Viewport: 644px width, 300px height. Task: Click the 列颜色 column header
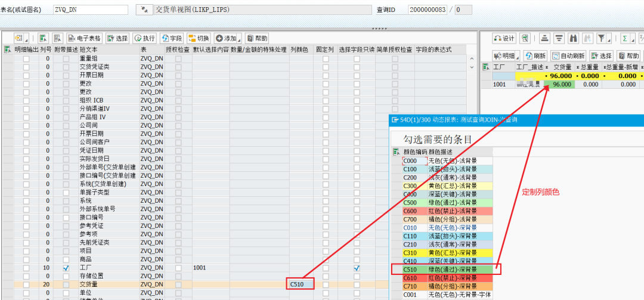[301, 50]
